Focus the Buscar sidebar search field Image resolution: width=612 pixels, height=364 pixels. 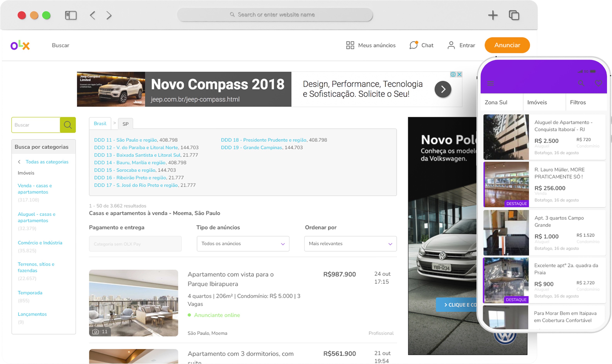(x=36, y=125)
